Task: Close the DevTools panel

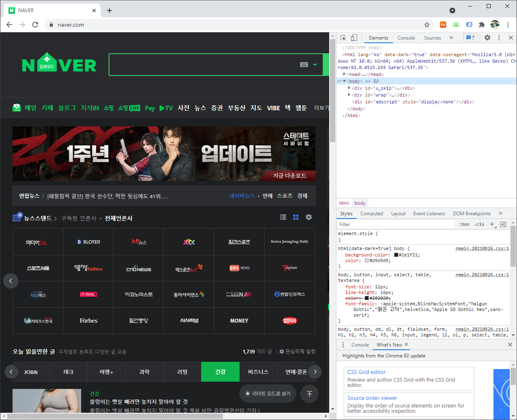Action: (x=511, y=38)
